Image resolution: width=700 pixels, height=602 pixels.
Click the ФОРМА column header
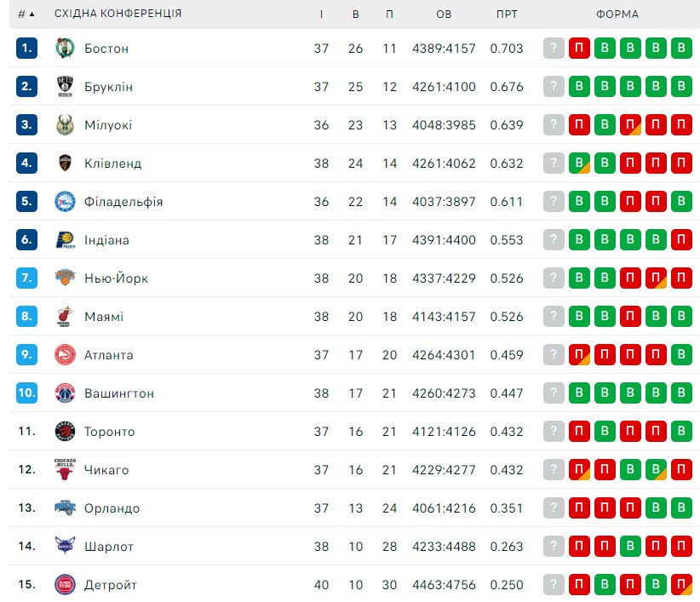pyautogui.click(x=617, y=14)
